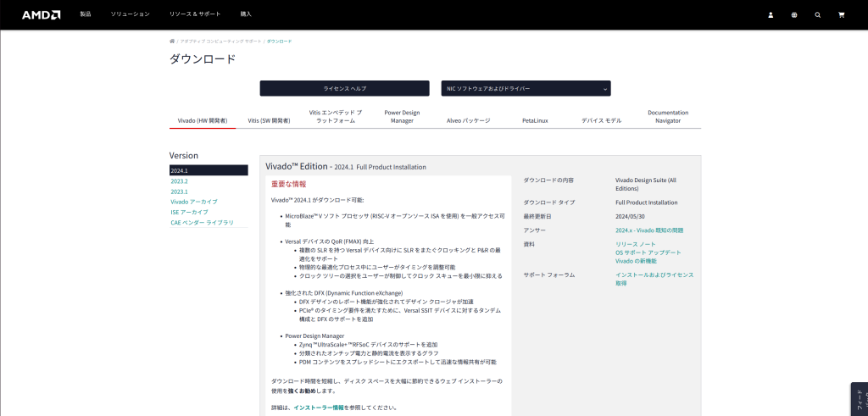Viewport: 868px width, 416px height.
Task: Open the リリース ノート link
Action: pos(635,244)
